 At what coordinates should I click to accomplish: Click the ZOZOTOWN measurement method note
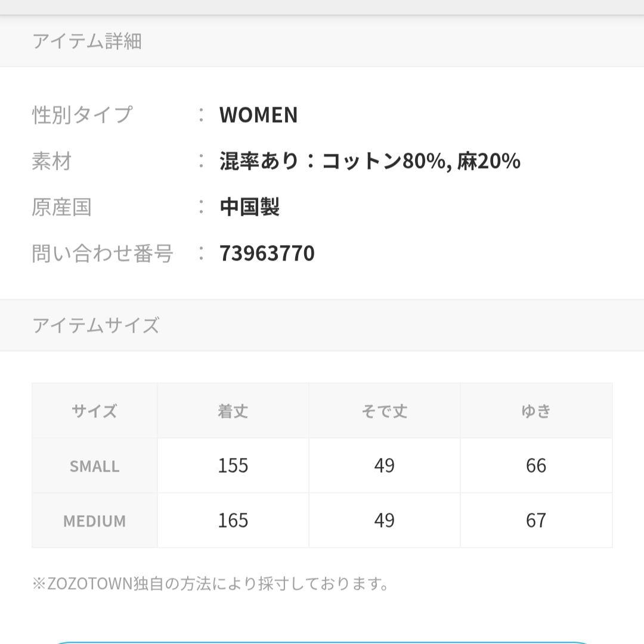210,584
